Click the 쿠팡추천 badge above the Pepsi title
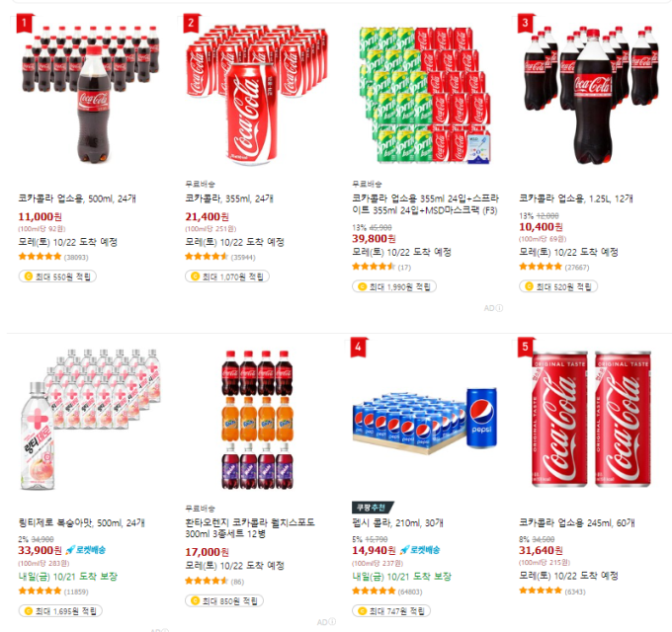 pyautogui.click(x=372, y=508)
